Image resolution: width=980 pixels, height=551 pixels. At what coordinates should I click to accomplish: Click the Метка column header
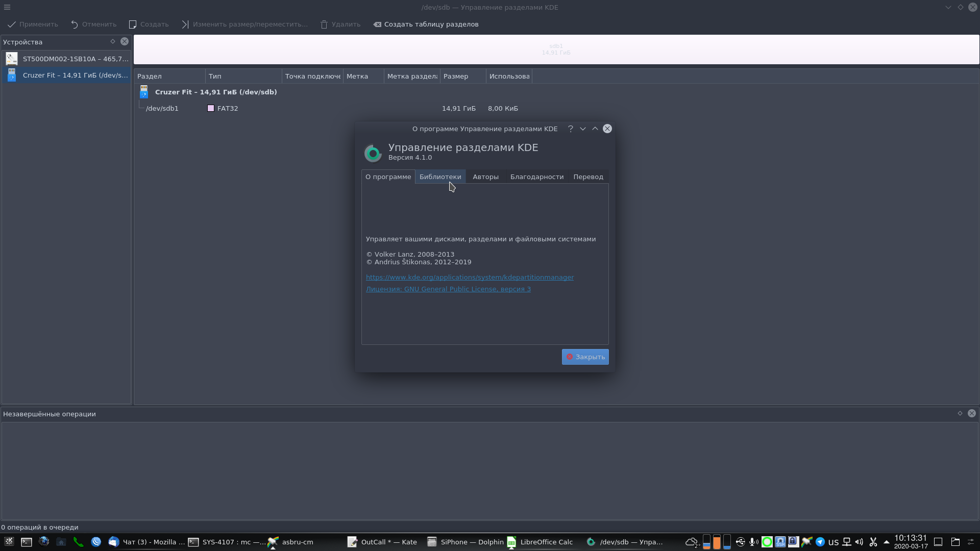coord(363,76)
